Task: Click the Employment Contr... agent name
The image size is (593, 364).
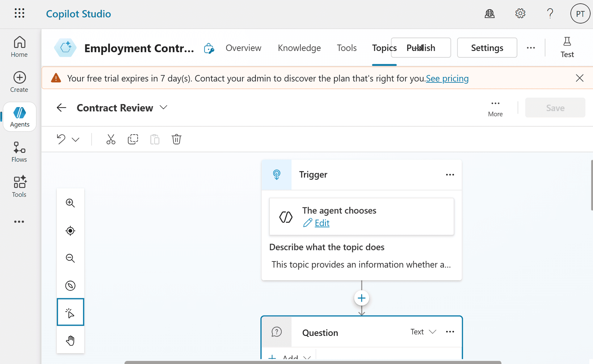Action: (139, 48)
